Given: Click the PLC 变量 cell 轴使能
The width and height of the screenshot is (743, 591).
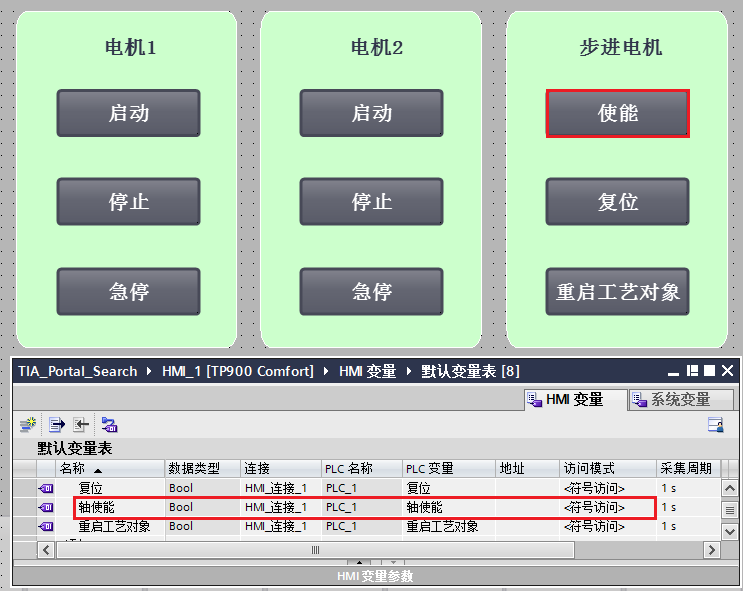Looking at the screenshot, I should click(449, 507).
